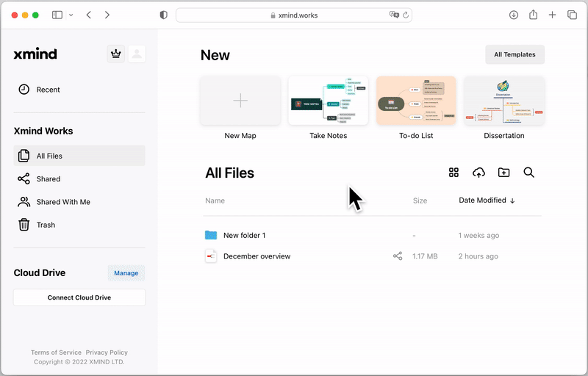Reload the page
588x376 pixels.
[x=406, y=15]
